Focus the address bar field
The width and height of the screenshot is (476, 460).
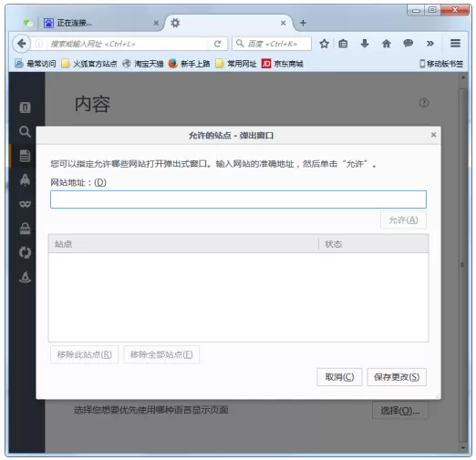tap(129, 44)
